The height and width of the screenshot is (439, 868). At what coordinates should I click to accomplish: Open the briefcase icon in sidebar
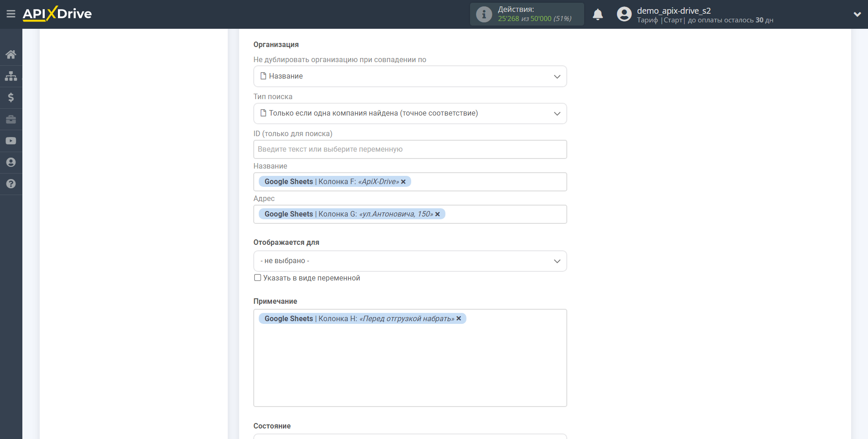11,119
